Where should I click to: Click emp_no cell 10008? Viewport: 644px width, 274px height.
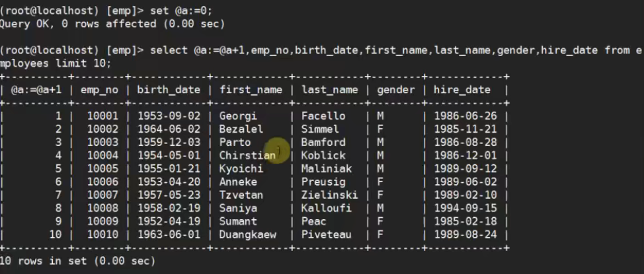pos(102,208)
